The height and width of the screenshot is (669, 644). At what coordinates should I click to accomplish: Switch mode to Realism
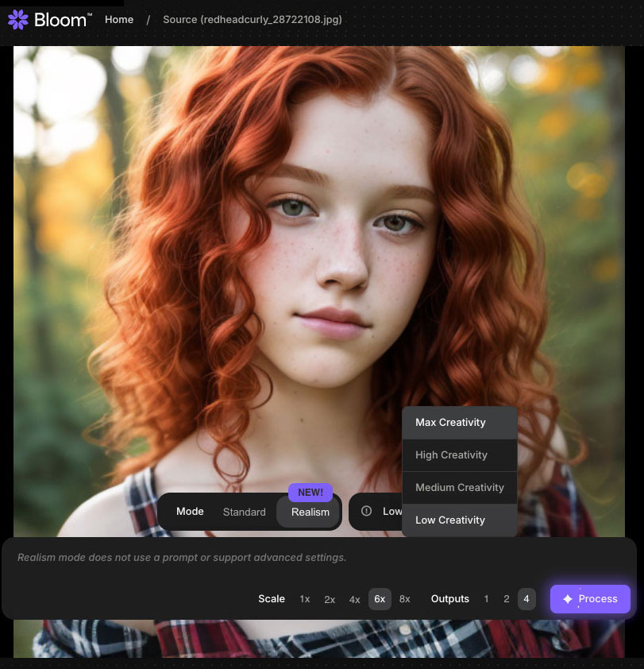click(310, 512)
